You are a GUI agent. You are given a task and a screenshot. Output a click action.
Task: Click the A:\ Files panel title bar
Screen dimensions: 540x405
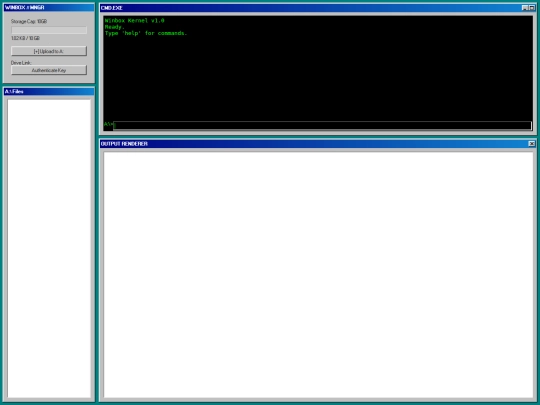click(49, 92)
